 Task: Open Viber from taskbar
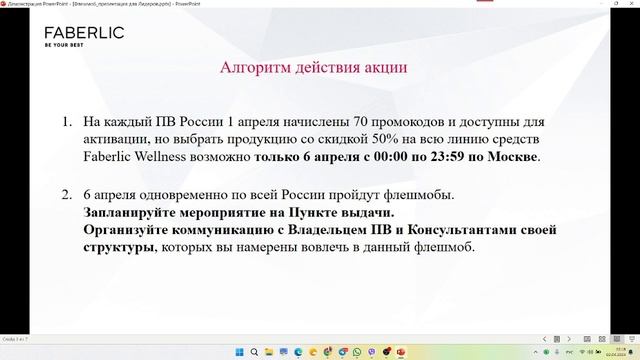coord(372,352)
